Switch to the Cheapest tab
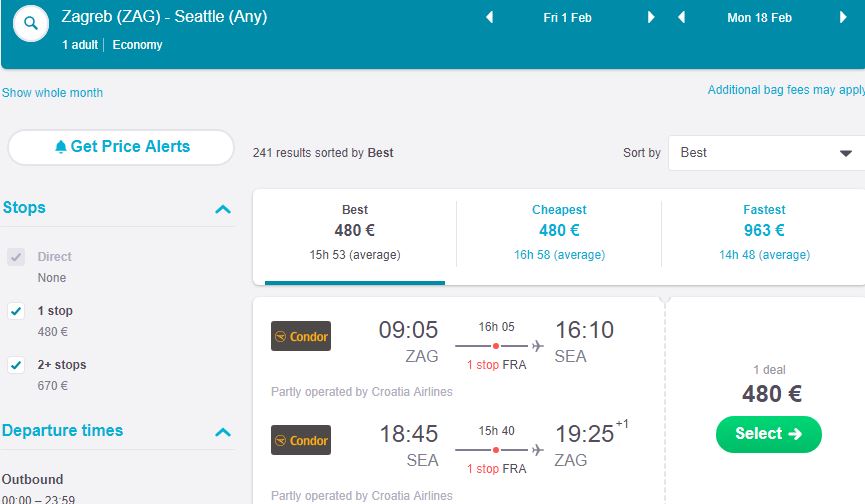This screenshot has width=865, height=504. click(559, 230)
